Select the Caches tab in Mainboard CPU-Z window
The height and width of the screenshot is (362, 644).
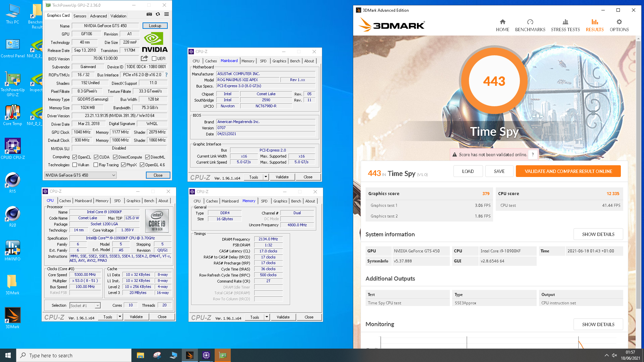pyautogui.click(x=211, y=61)
